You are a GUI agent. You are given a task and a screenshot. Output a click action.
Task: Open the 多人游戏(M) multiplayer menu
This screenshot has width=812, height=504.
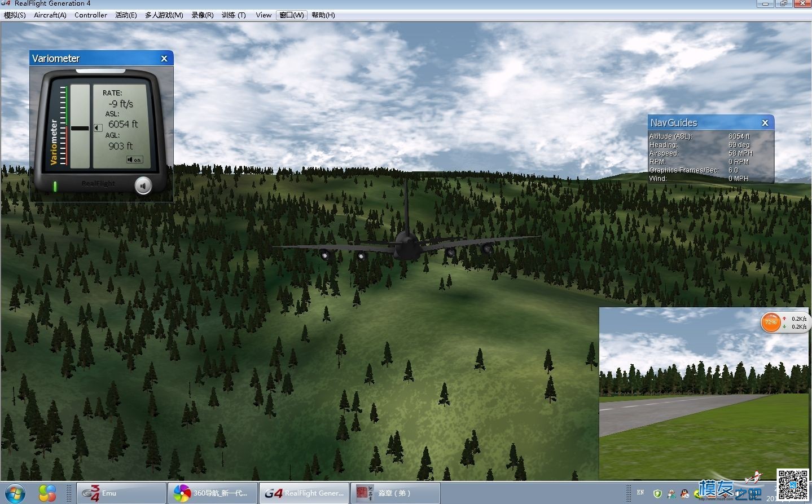[164, 15]
